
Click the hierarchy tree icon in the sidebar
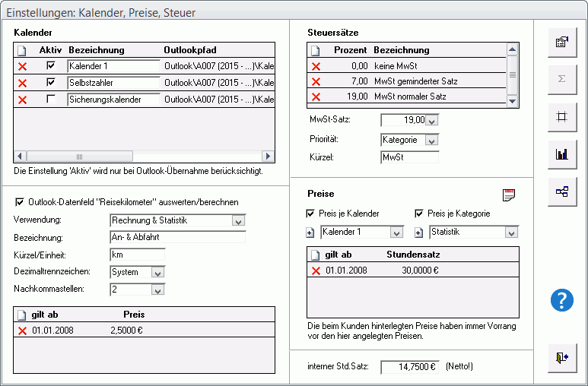[x=561, y=191]
